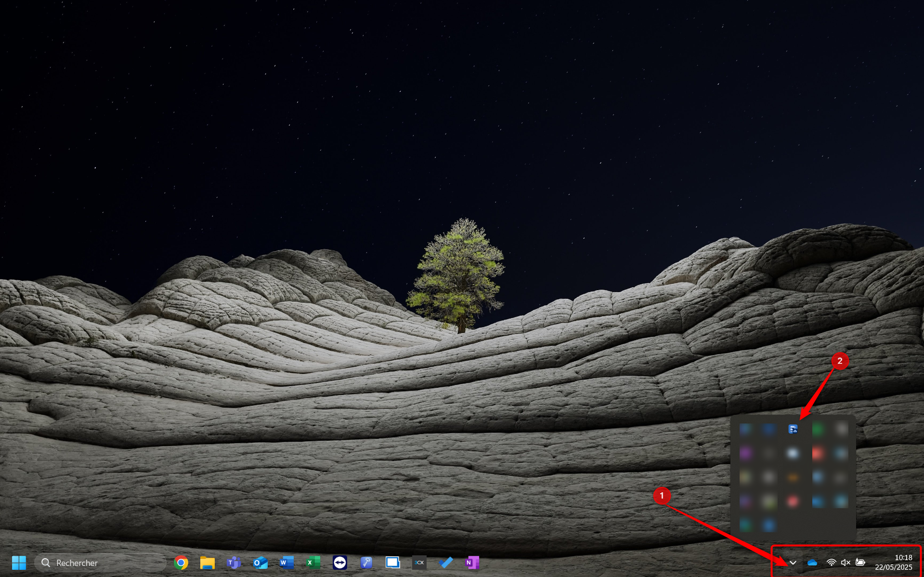Launch the 3CX phone app

point(419,562)
